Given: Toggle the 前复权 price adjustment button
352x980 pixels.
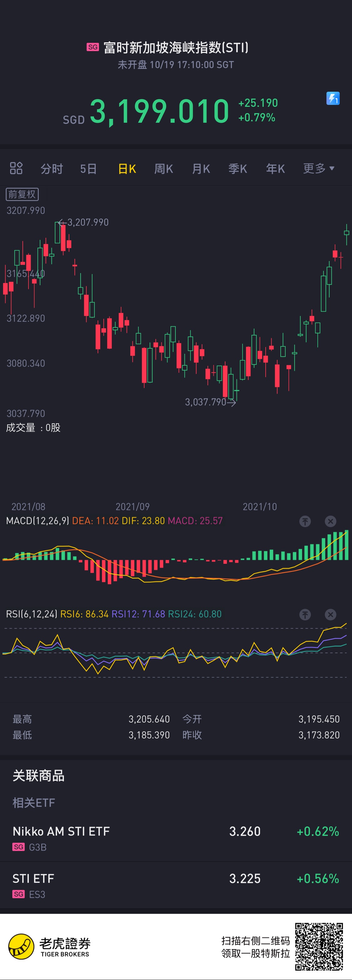Looking at the screenshot, I should click(x=22, y=194).
